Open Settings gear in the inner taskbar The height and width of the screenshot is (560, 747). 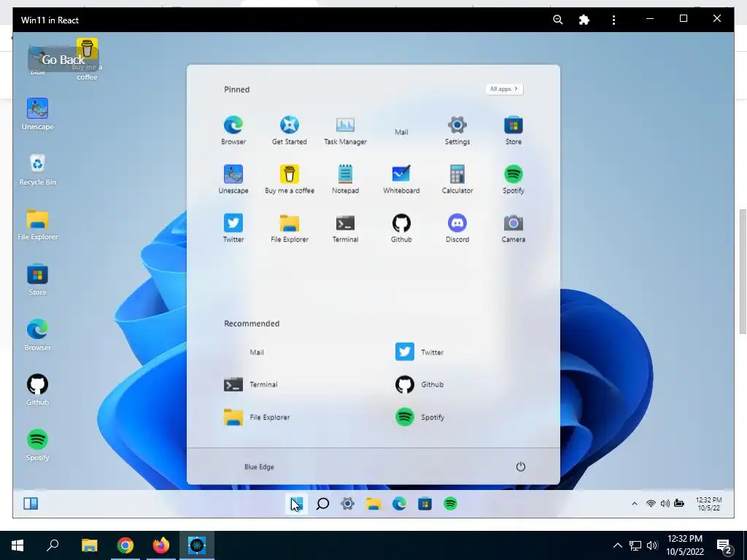tap(348, 504)
